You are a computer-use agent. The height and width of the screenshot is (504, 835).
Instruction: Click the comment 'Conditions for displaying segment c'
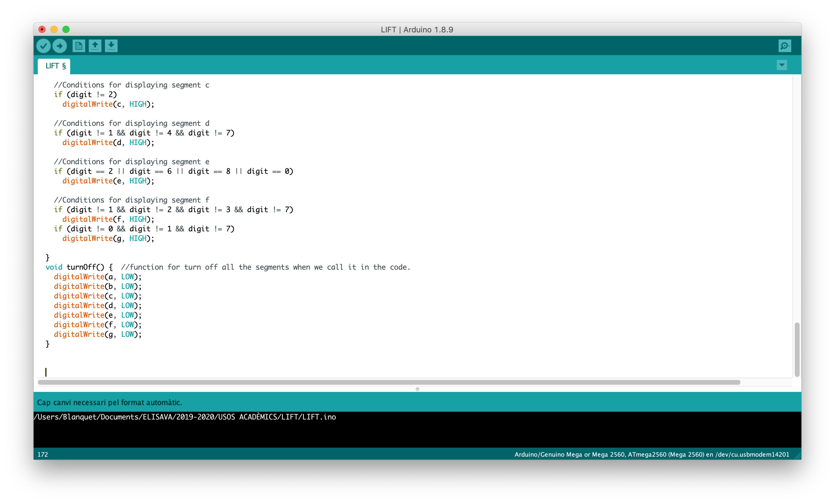tap(131, 85)
